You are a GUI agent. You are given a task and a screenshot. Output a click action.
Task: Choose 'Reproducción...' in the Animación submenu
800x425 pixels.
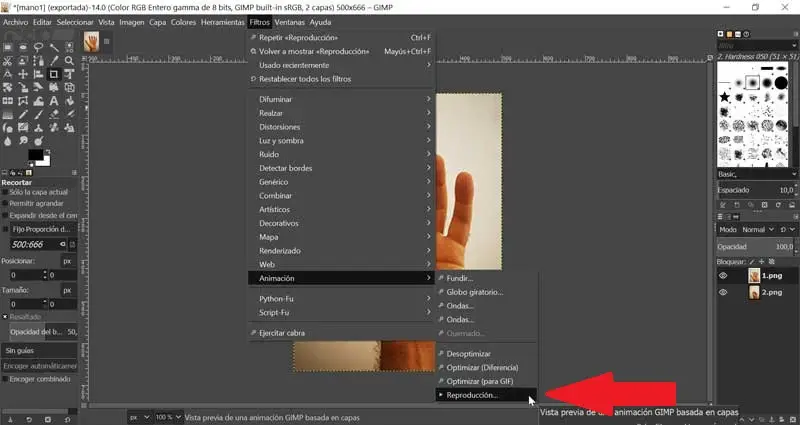pyautogui.click(x=486, y=395)
